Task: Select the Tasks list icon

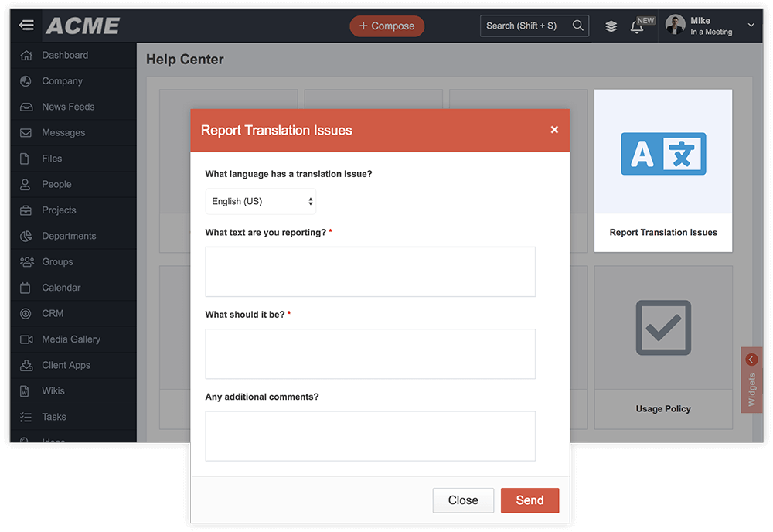Action: coord(26,416)
